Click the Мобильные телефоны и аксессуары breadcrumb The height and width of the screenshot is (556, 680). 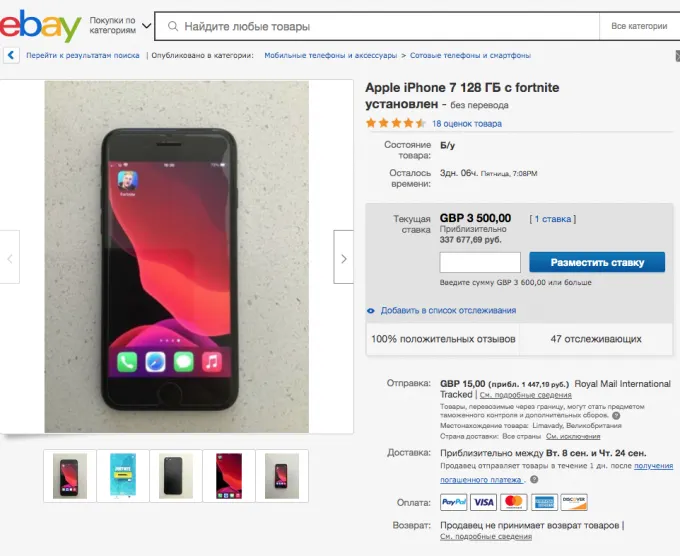pos(330,55)
